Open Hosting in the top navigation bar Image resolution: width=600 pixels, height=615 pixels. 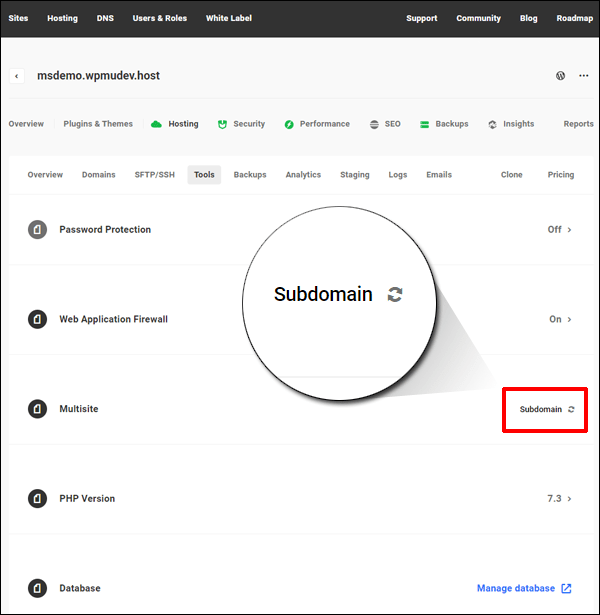tap(62, 18)
